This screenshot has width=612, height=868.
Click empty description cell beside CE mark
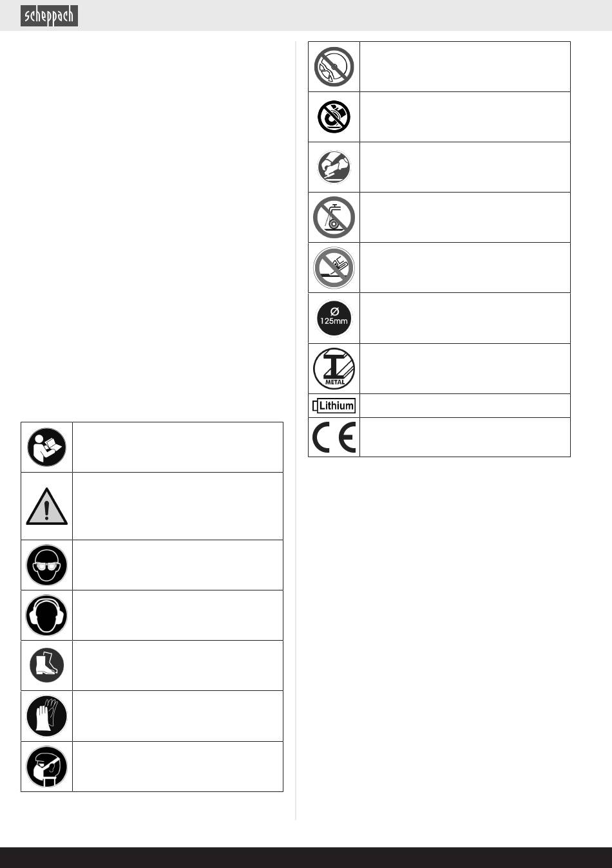point(465,437)
